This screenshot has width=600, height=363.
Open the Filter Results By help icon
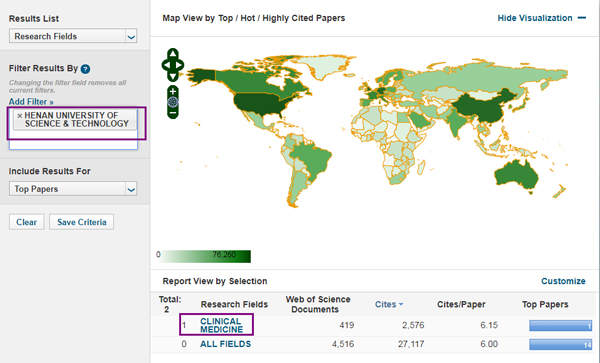85,69
